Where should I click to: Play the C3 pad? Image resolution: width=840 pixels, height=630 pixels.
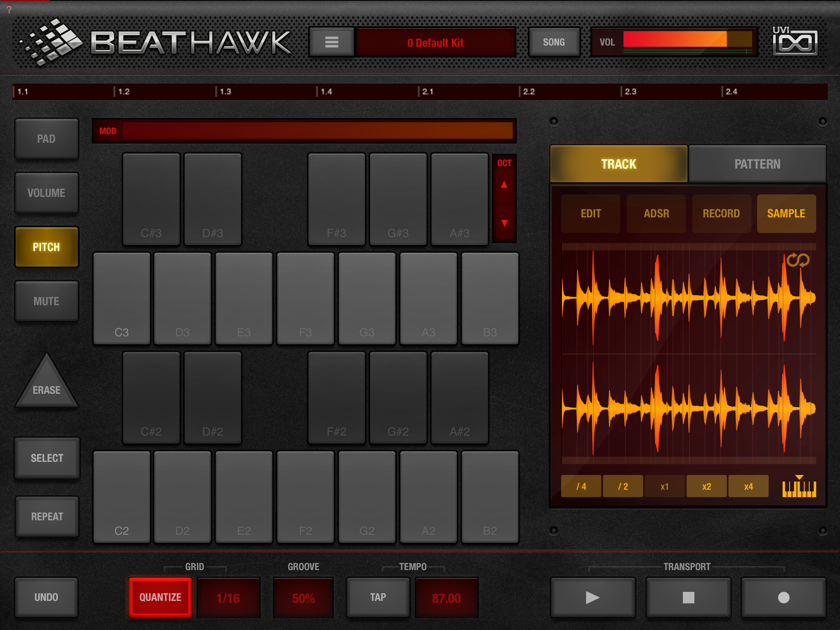tap(122, 299)
